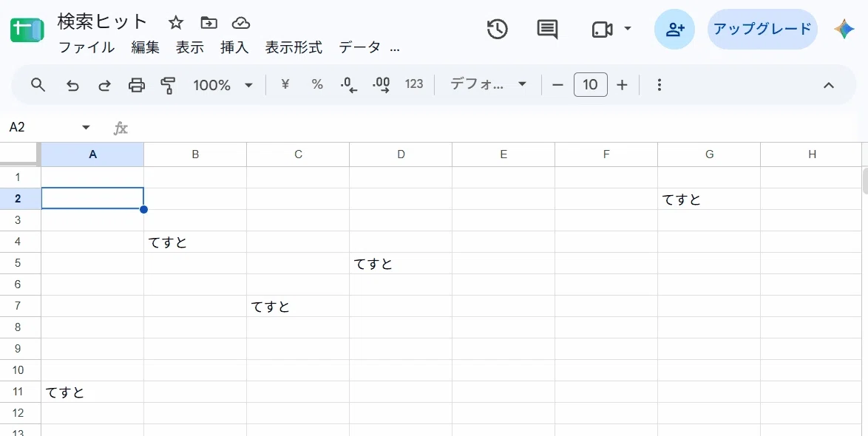Start a meeting with the camera icon
The width and height of the screenshot is (868, 436).
pos(602,30)
